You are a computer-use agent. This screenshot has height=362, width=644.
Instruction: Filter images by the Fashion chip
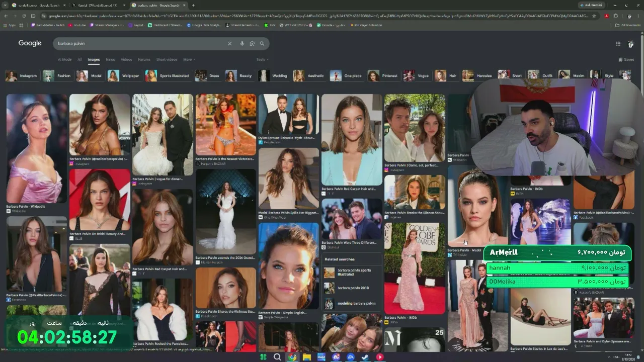click(57, 76)
